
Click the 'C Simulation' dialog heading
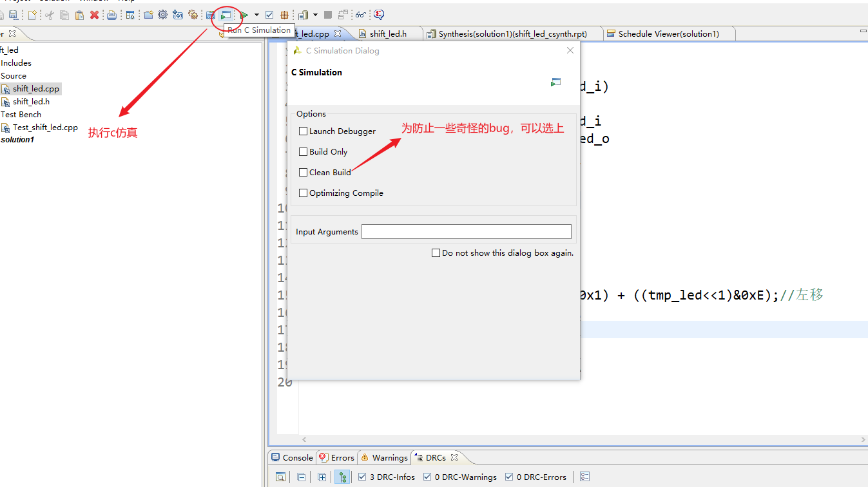pos(316,72)
